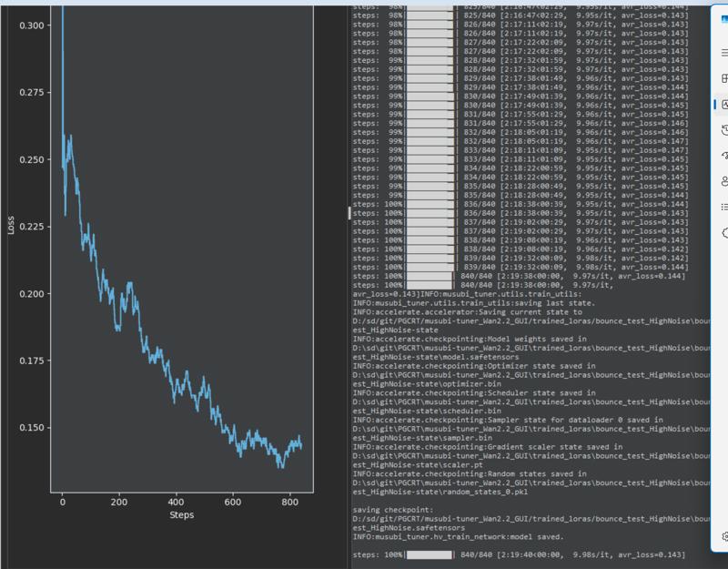Click the 838/840 log line showing avr_loss=0.142
Screen dimensions: 728x569
click(x=521, y=249)
